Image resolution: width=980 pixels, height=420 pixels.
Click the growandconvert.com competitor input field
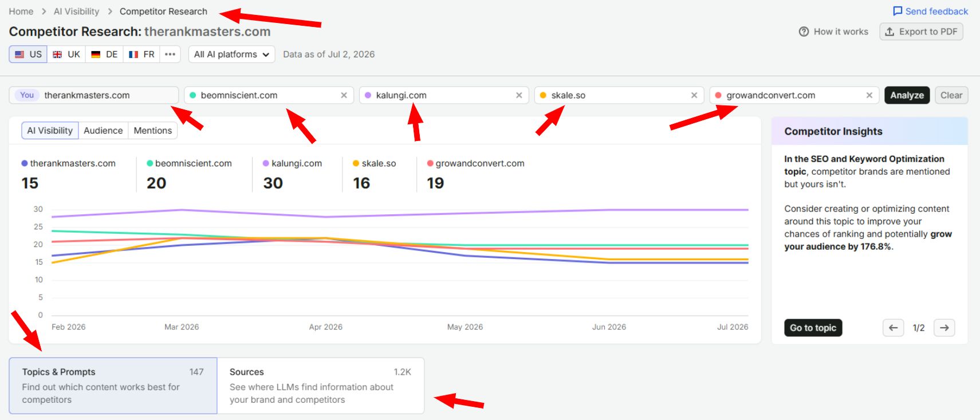pos(794,95)
